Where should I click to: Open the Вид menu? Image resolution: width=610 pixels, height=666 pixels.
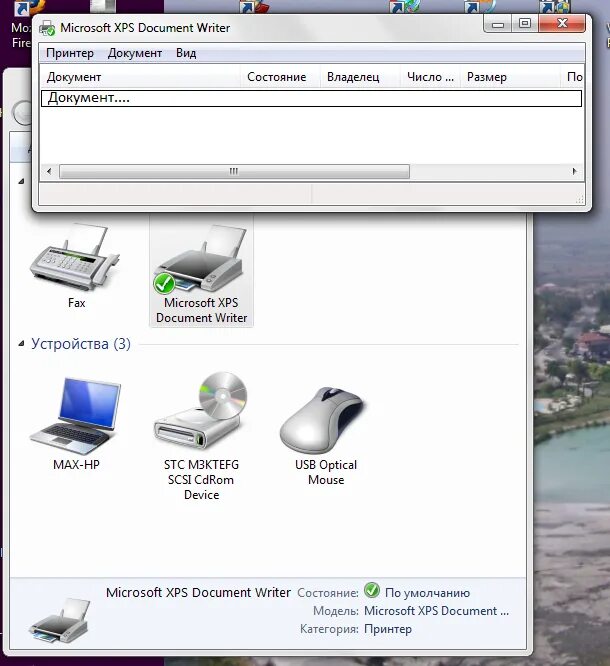tap(186, 53)
